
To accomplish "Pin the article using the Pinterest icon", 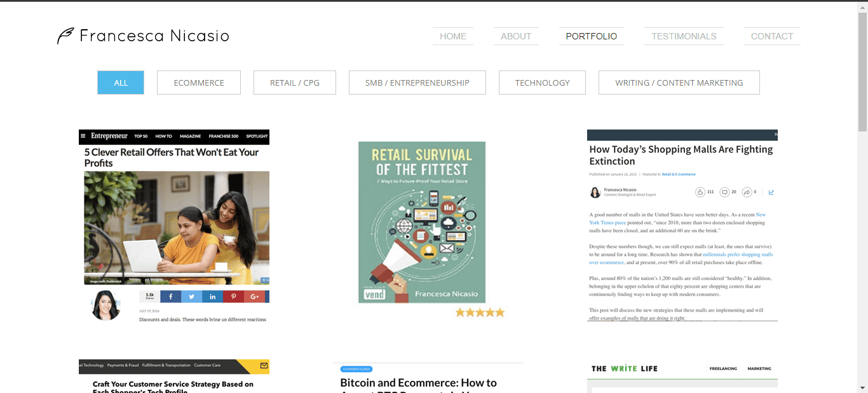I will [234, 296].
